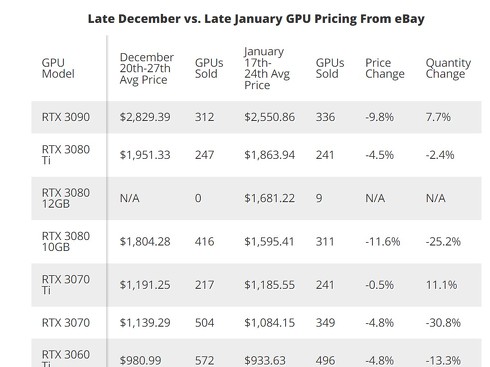The height and width of the screenshot is (367, 490).
Task: Click the 504 GPUs sold value
Action: pyautogui.click(x=204, y=323)
